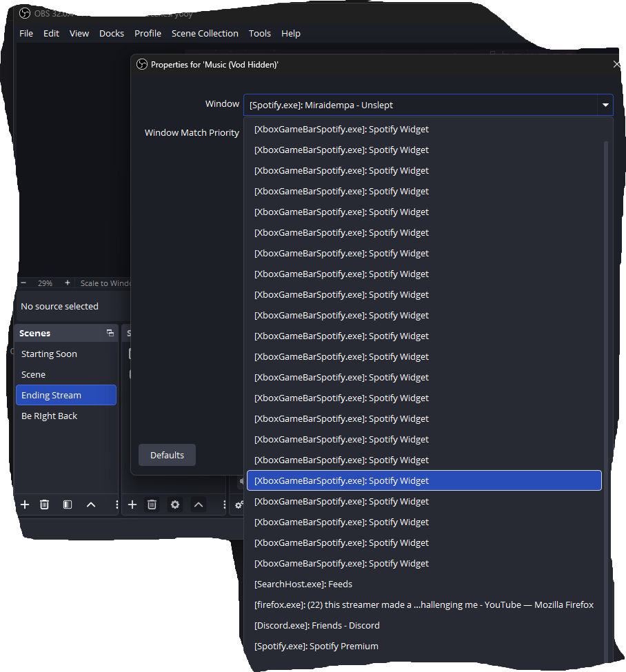Zoom in the preview with plus icon
The image size is (626, 672).
[x=68, y=283]
